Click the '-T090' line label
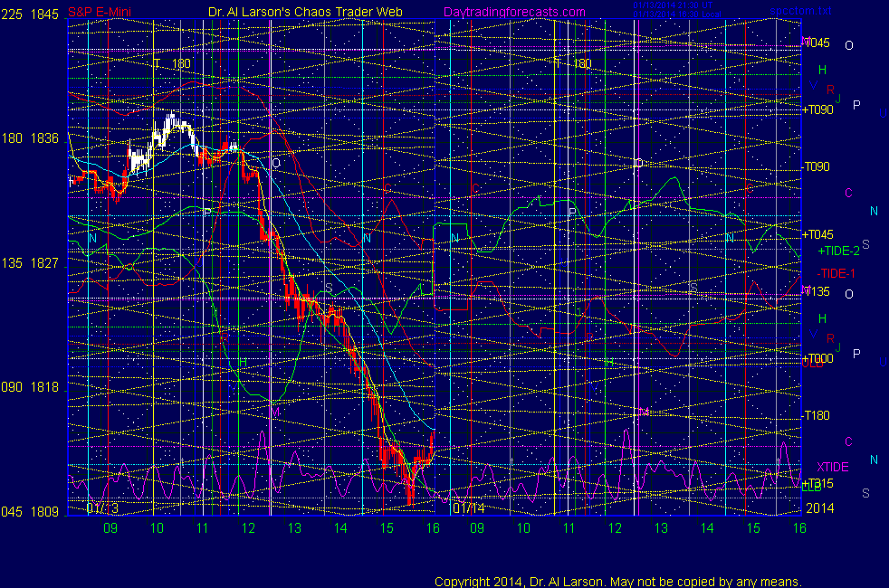 (816, 166)
